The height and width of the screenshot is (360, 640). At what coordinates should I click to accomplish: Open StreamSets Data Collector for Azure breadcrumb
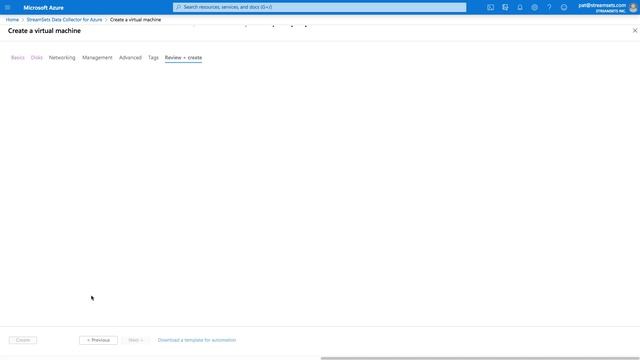[x=64, y=20]
